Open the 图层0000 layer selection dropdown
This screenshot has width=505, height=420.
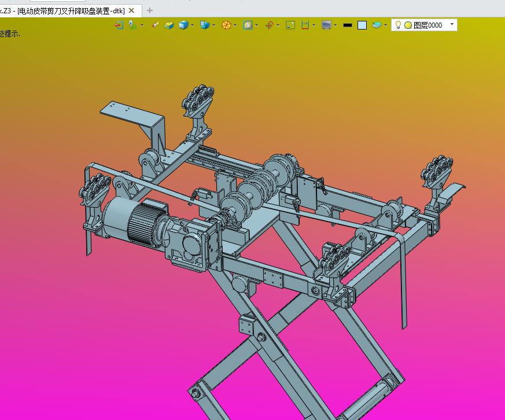point(452,24)
